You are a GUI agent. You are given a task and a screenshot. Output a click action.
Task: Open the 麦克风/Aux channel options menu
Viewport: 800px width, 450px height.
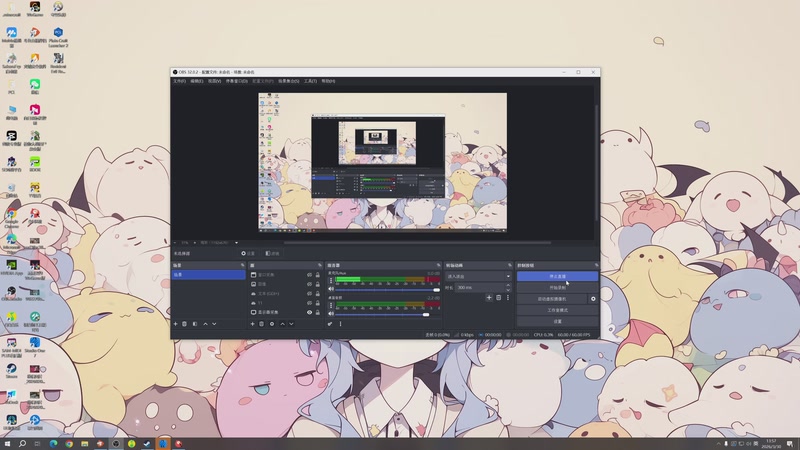point(331,281)
